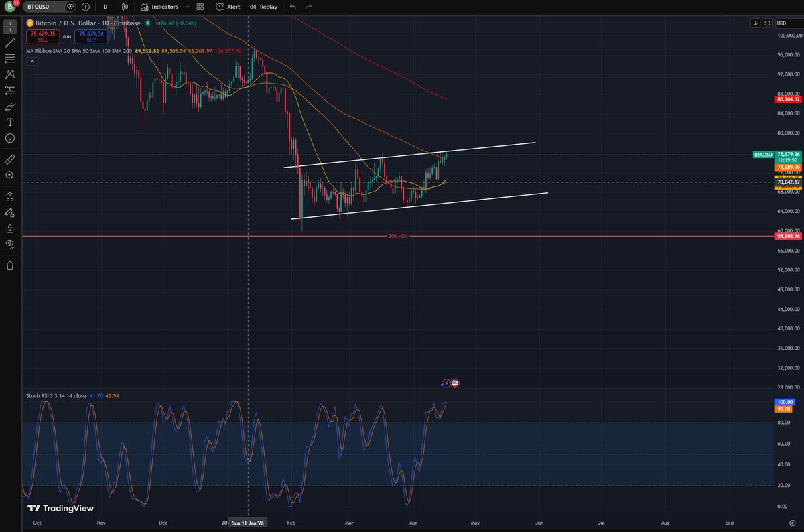The image size is (804, 532).
Task: Open the user profile avatar menu
Action: point(9,7)
